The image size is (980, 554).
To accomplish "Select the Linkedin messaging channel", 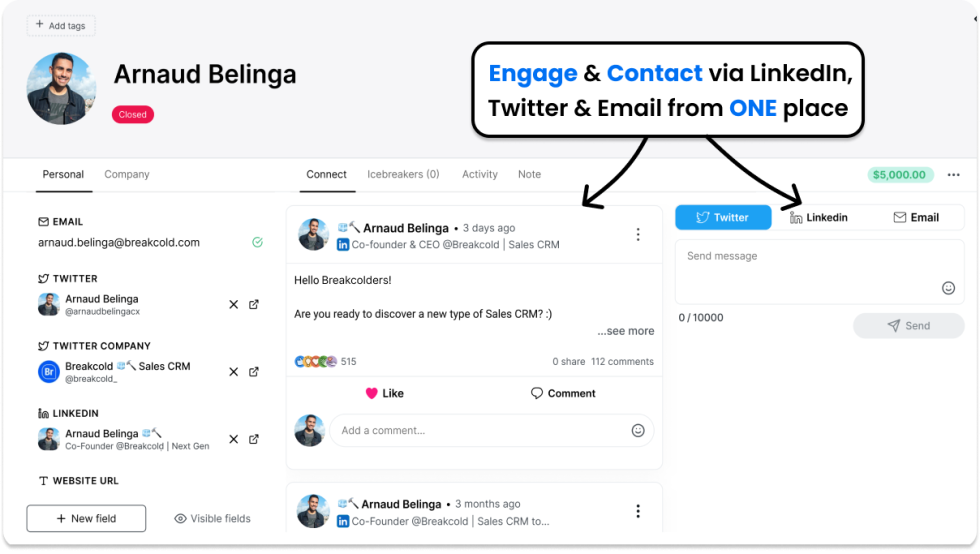I will pyautogui.click(x=819, y=218).
